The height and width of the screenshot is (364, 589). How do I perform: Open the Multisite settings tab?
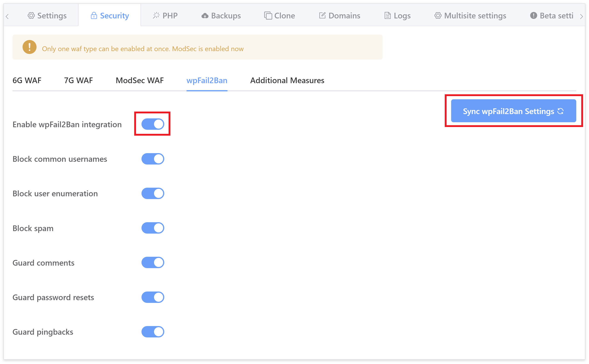[470, 16]
